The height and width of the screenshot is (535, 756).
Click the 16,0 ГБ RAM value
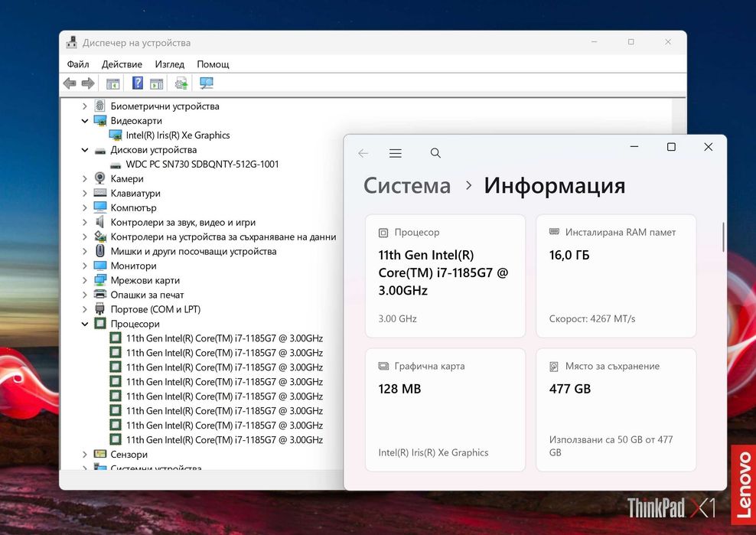(569, 255)
